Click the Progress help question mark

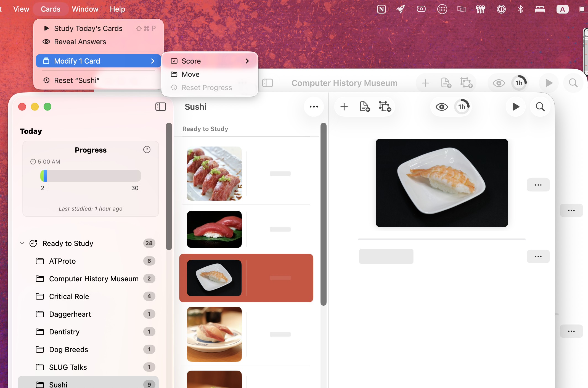coord(147,150)
